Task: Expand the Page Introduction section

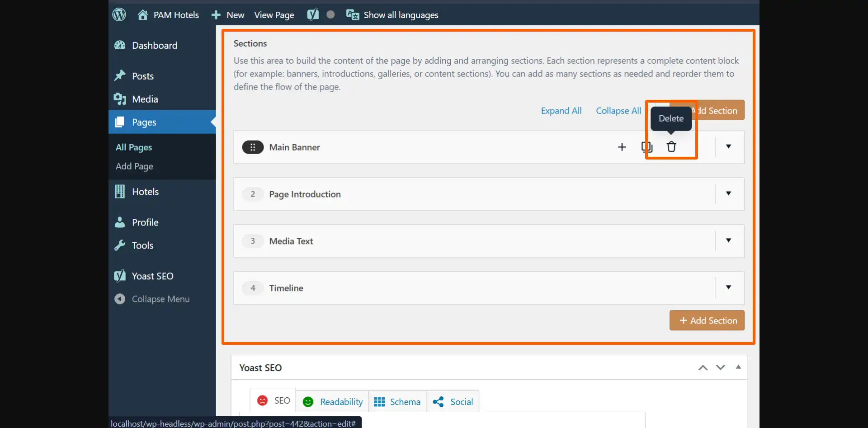Action: point(728,193)
